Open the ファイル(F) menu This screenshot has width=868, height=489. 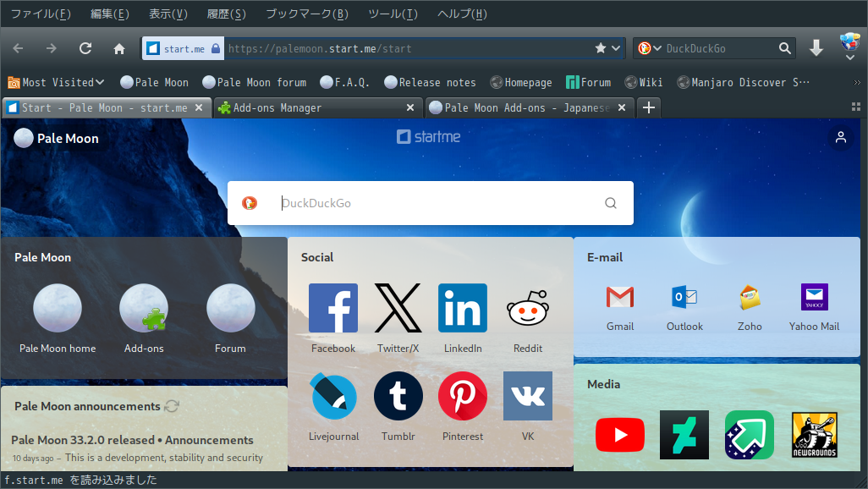coord(41,14)
